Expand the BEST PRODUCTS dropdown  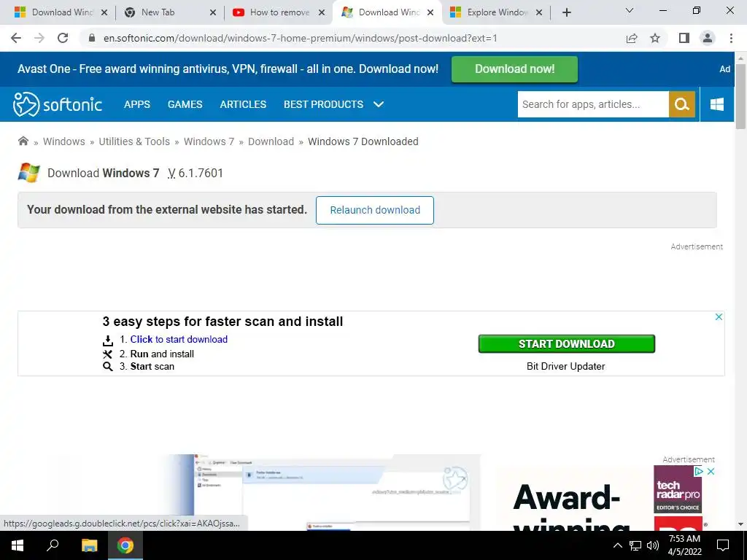tap(333, 104)
